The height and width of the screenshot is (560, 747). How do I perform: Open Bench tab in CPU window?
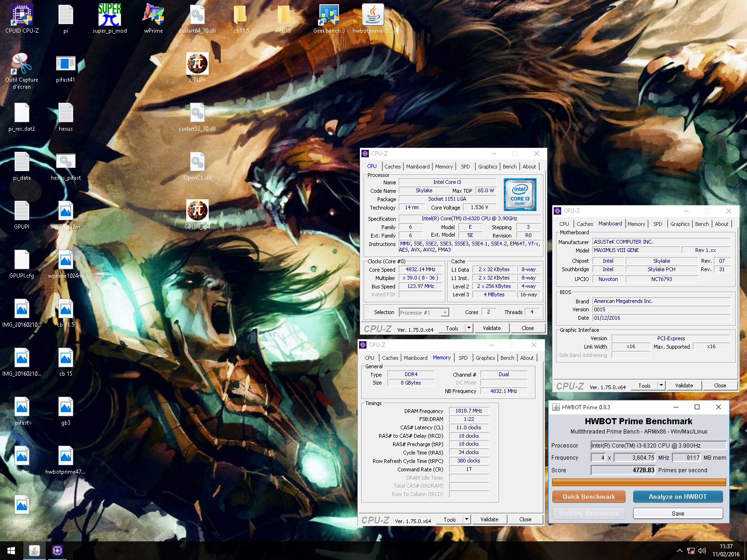click(510, 167)
